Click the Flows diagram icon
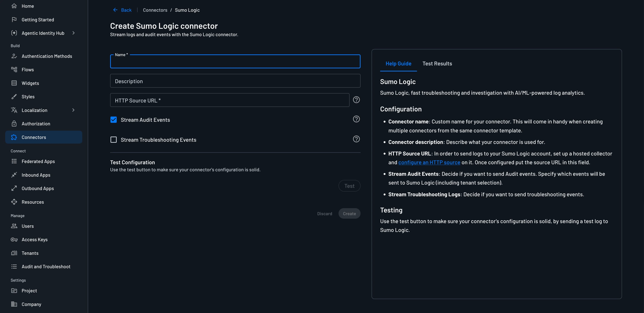Viewport: 644px width, 313px height. pos(14,70)
